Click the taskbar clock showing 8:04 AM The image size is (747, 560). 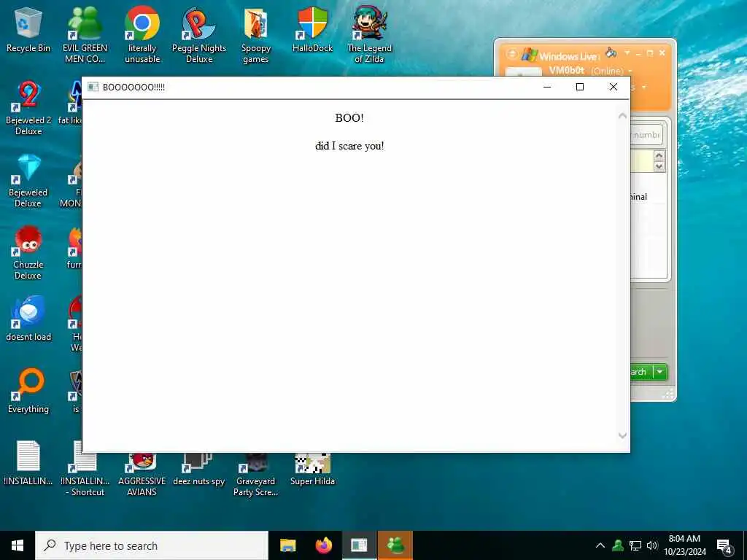(x=684, y=545)
